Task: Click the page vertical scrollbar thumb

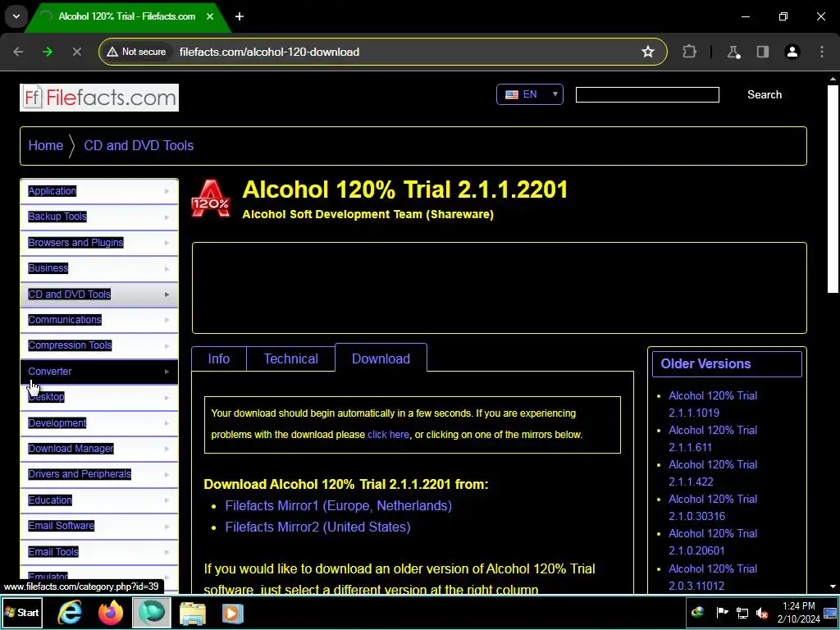Action: pos(833,189)
